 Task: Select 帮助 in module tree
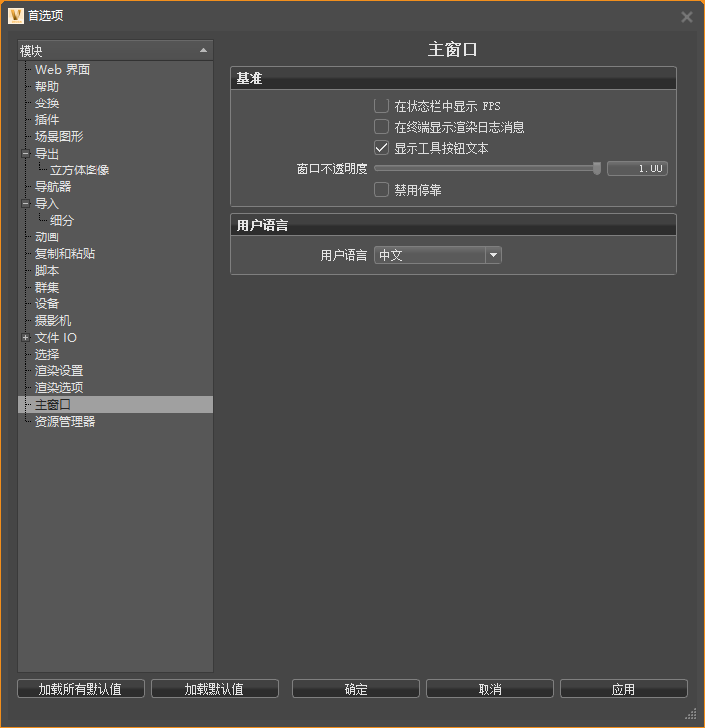47,86
